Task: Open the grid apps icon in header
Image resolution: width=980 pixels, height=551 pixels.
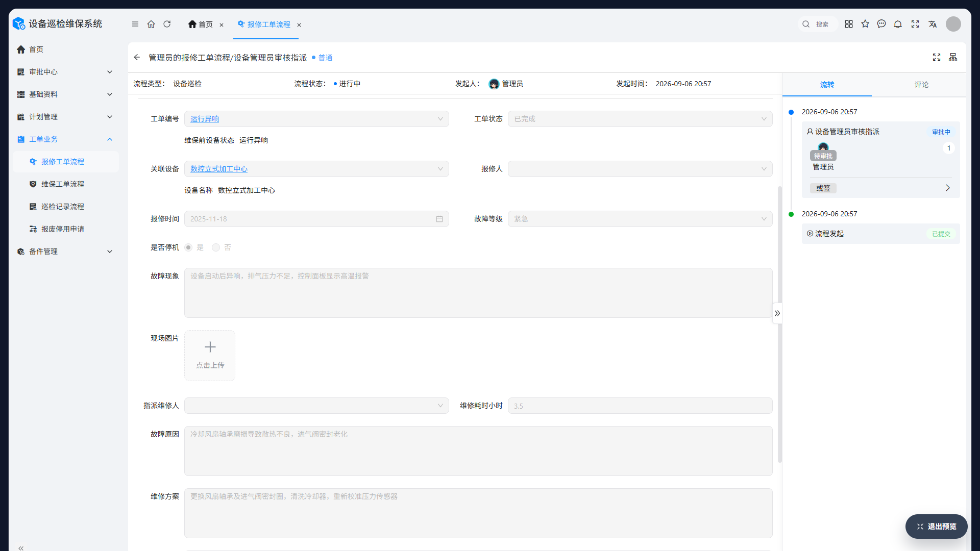Action: (x=849, y=24)
